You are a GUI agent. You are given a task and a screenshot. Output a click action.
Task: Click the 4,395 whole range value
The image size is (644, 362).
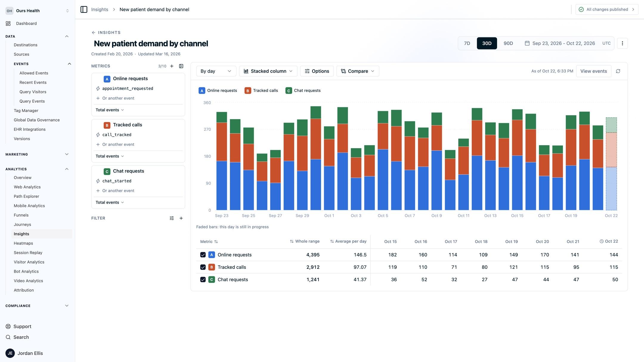pyautogui.click(x=313, y=255)
